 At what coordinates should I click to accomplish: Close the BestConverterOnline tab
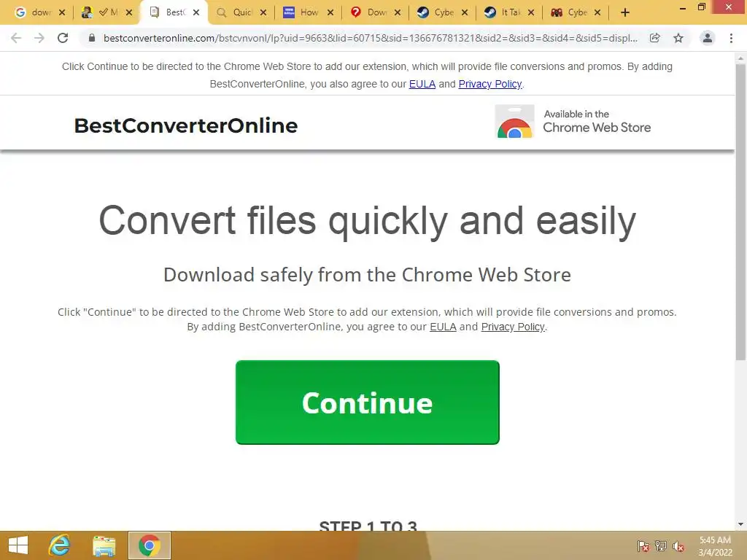pos(196,13)
